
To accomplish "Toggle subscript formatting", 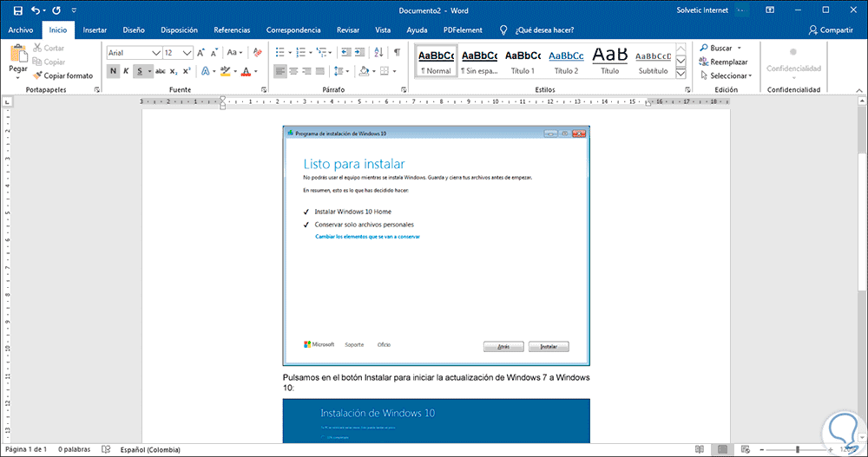I will 174,71.
